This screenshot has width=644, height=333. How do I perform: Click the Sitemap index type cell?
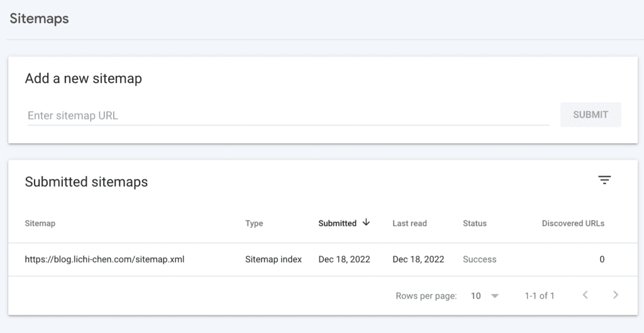pos(274,259)
